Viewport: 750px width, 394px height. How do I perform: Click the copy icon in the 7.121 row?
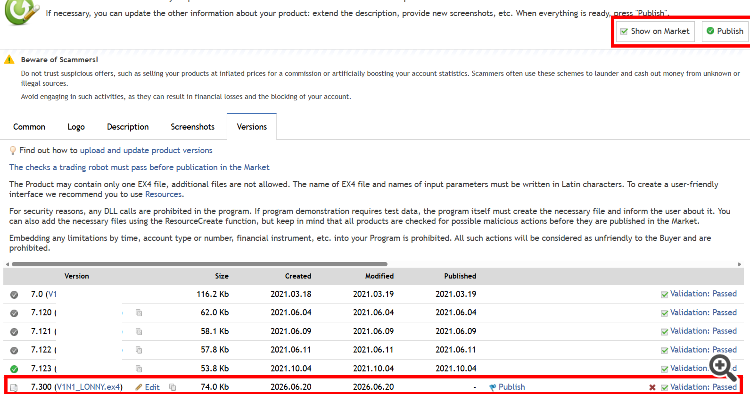139,331
